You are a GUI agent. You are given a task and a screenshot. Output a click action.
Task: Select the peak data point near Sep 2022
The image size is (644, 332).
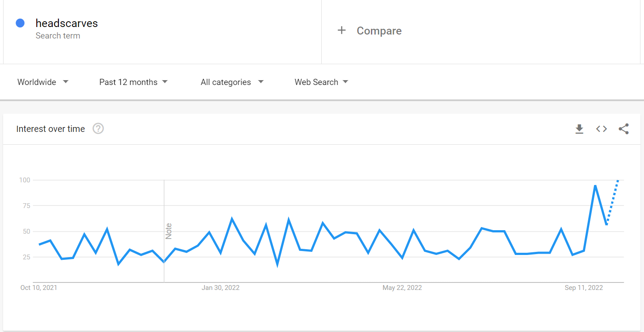pos(595,185)
